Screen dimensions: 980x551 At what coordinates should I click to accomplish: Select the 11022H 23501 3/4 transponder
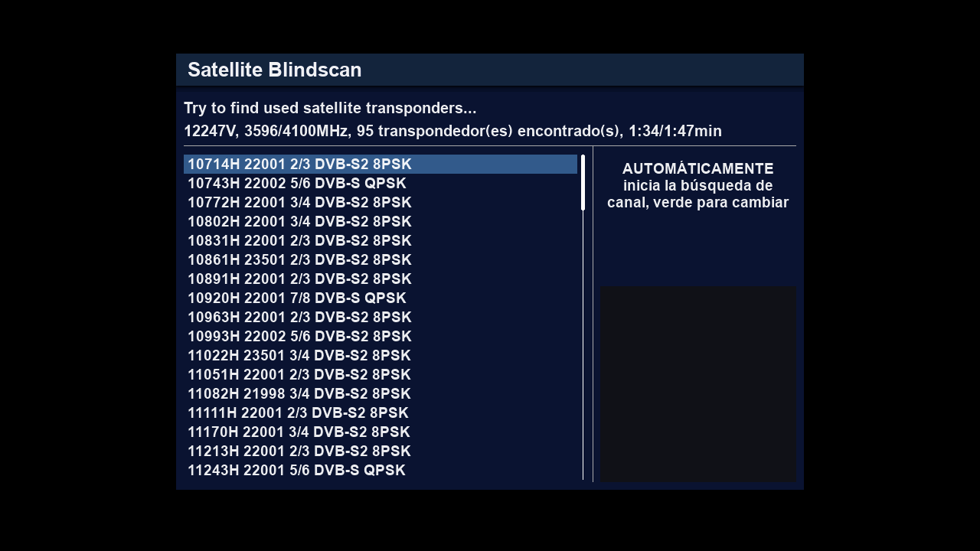click(299, 356)
